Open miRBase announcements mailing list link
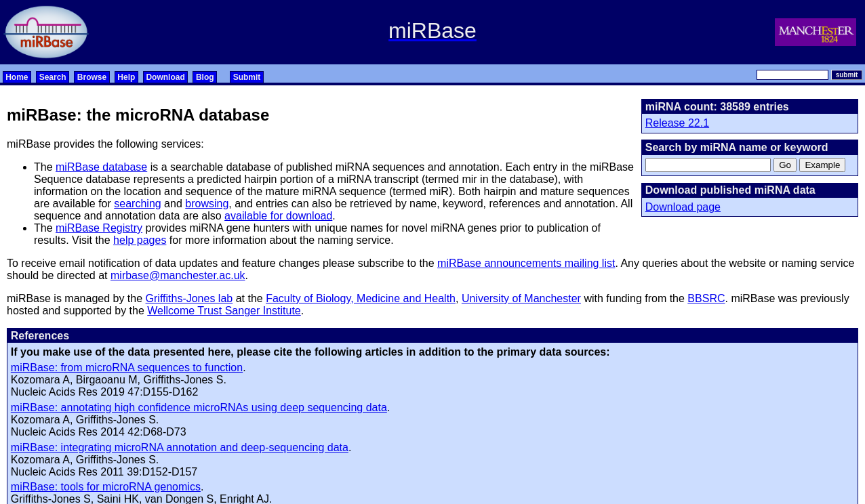This screenshot has height=504, width=865. click(526, 264)
